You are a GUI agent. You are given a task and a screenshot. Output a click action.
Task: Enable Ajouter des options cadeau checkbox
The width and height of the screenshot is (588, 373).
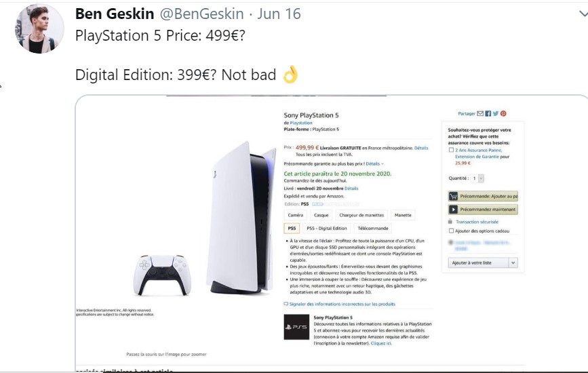coord(451,231)
